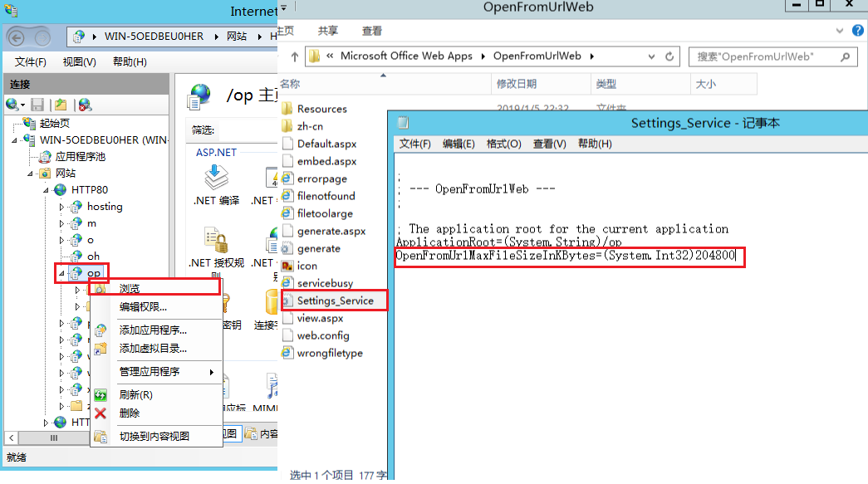
Task: Click the IIS Manager title bar icon
Action: 11,10
